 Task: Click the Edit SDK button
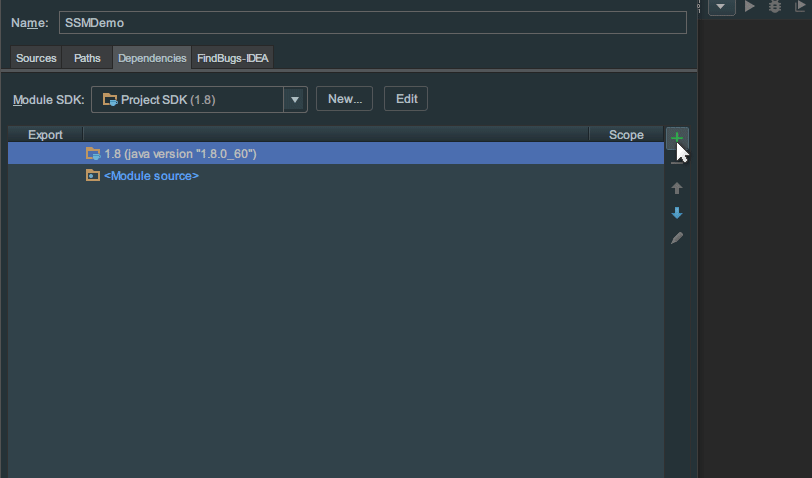click(406, 99)
